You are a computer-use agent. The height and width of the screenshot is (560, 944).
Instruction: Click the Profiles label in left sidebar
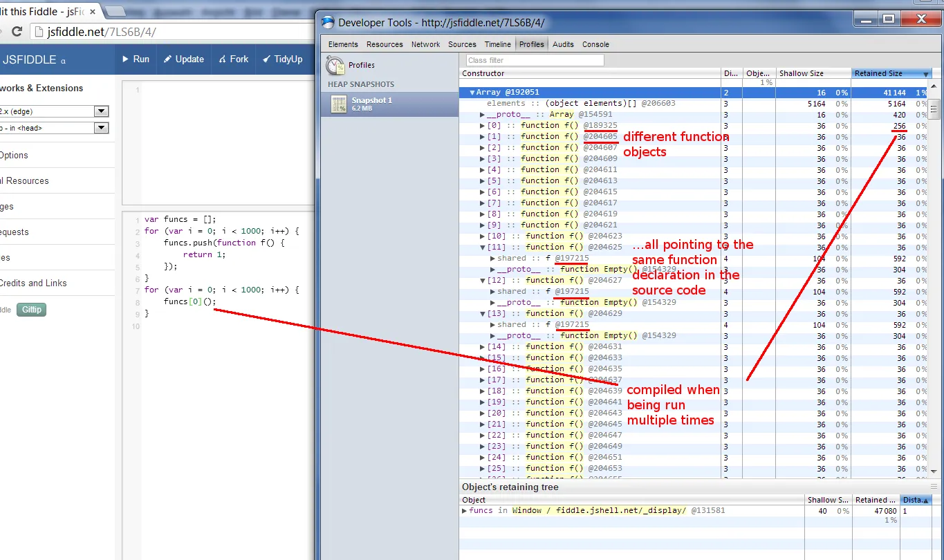362,65
